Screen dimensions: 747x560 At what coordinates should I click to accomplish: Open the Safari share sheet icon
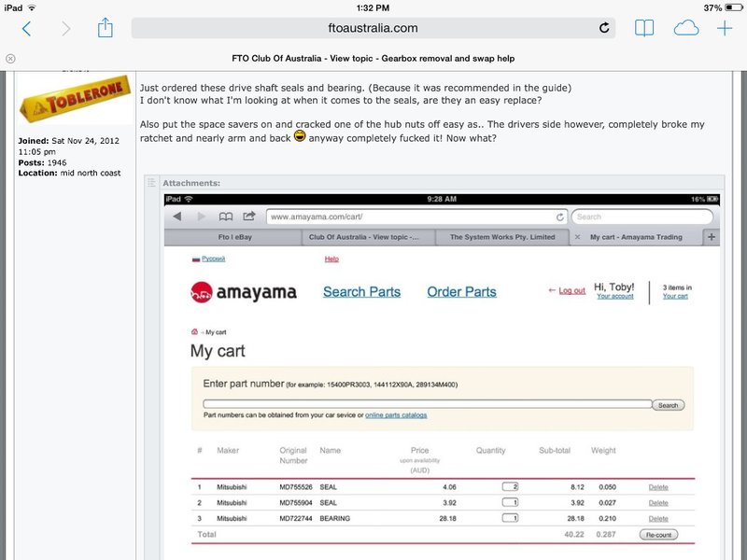(x=105, y=28)
